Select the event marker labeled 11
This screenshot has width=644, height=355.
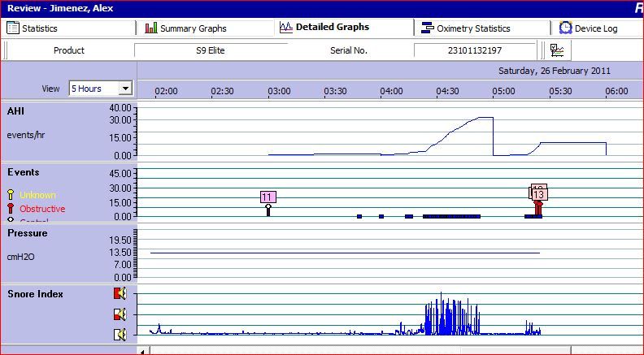(268, 197)
